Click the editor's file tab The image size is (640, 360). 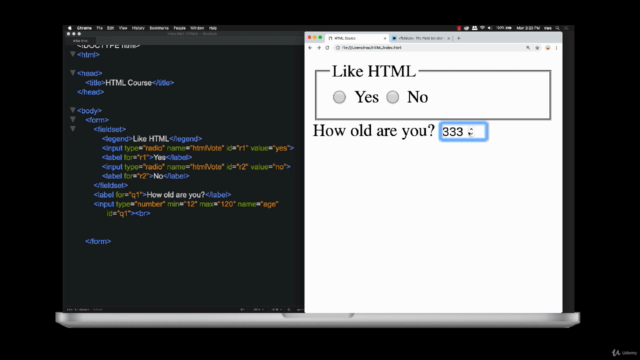(80, 41)
